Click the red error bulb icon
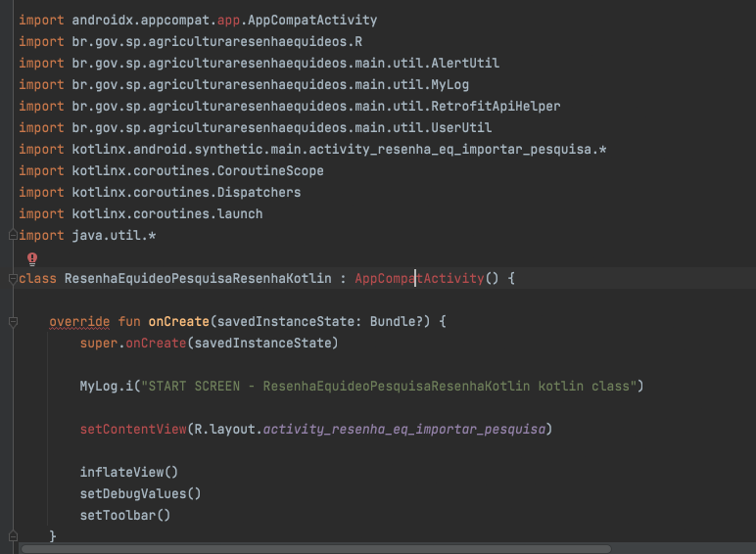Image resolution: width=756 pixels, height=554 pixels. click(32, 259)
